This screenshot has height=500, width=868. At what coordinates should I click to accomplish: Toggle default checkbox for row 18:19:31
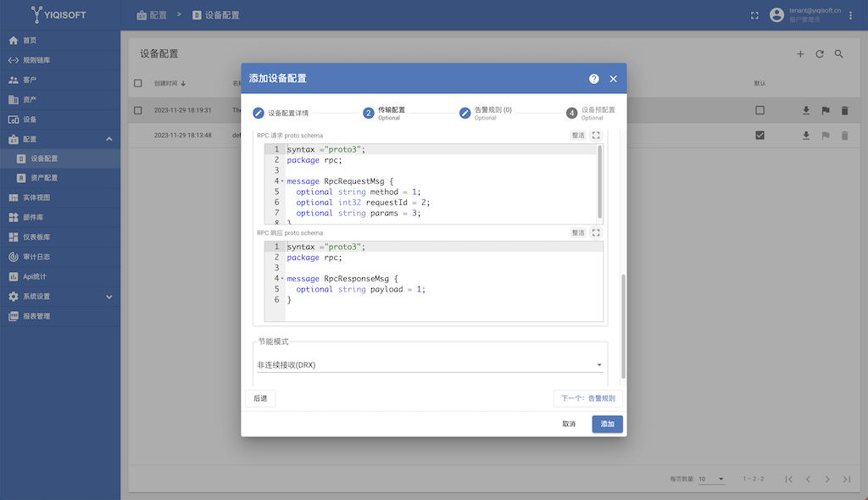click(x=760, y=110)
